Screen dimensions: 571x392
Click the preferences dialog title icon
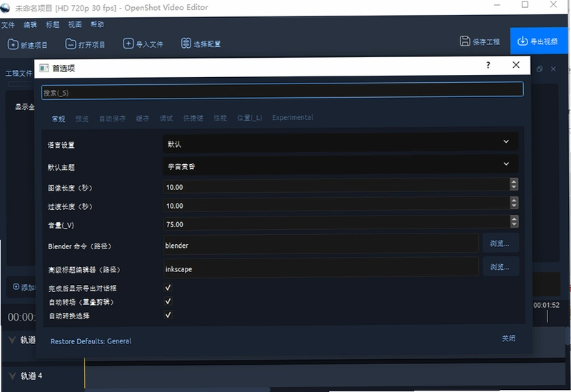(44, 68)
